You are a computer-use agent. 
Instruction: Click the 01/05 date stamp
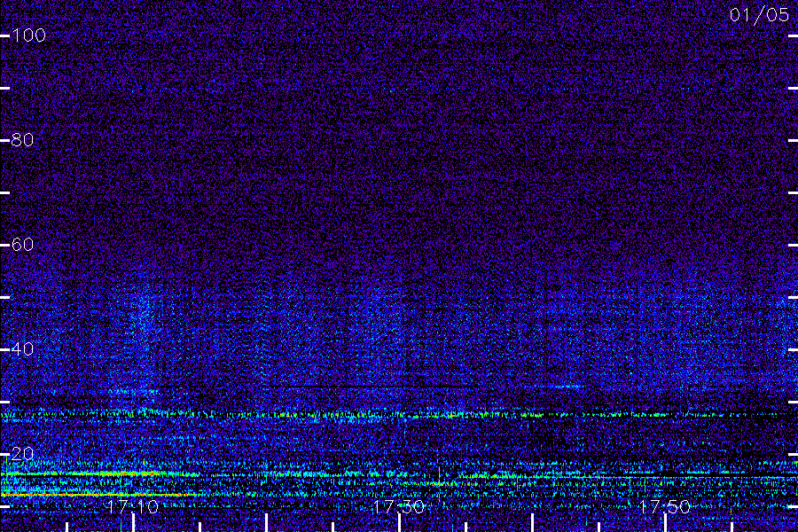[x=759, y=15]
